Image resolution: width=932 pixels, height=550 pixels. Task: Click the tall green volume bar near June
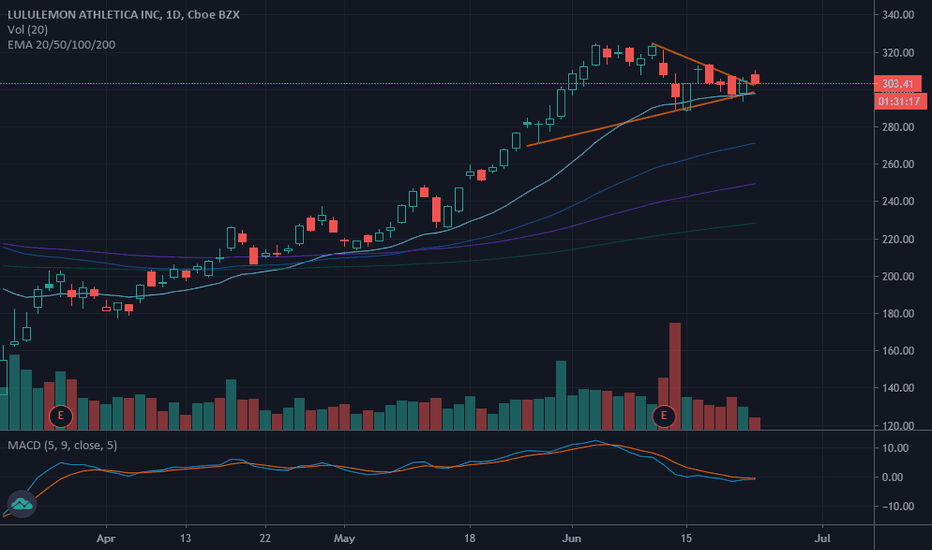pos(561,395)
